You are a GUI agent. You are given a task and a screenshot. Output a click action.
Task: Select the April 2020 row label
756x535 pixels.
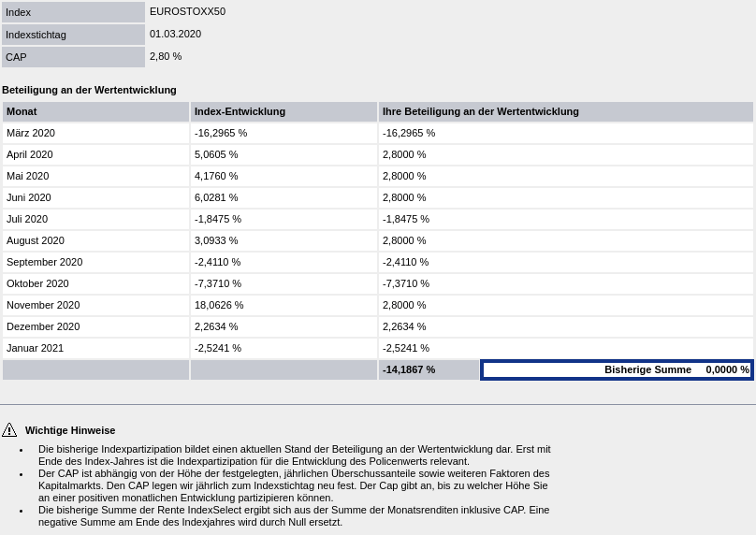29,154
